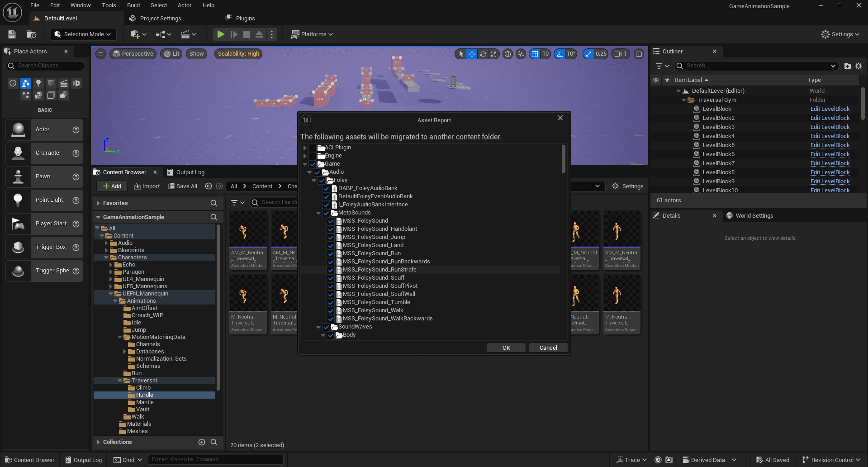Expand the Databases folder in content tree

(x=124, y=352)
